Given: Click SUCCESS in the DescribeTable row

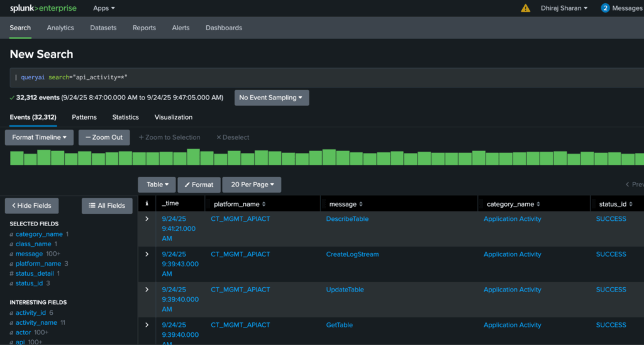Looking at the screenshot, I should pyautogui.click(x=611, y=218).
